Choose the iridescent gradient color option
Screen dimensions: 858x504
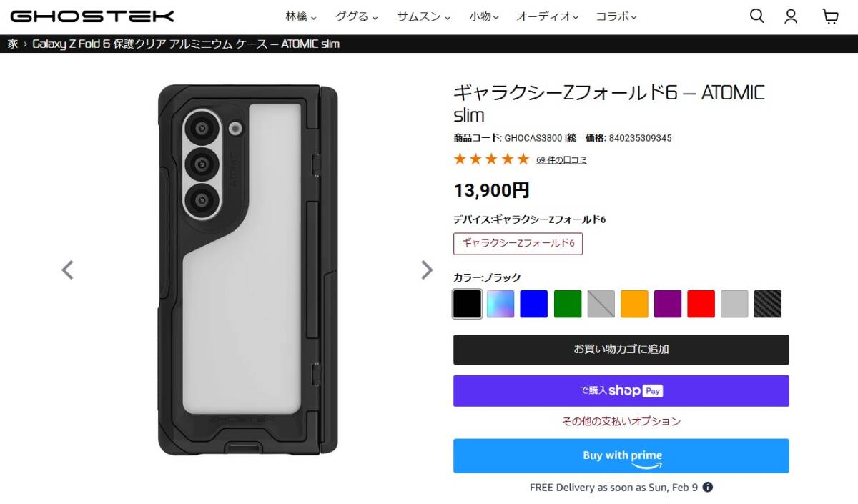coord(500,304)
